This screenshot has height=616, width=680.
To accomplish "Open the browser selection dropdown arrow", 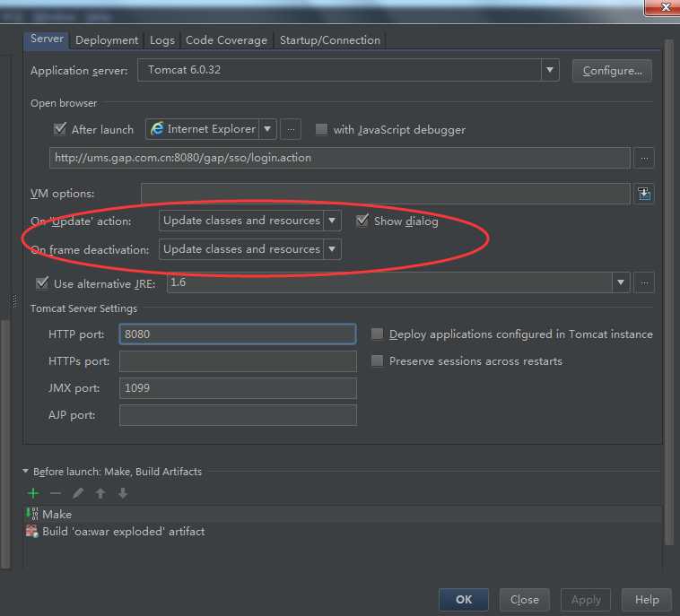I will coord(267,129).
